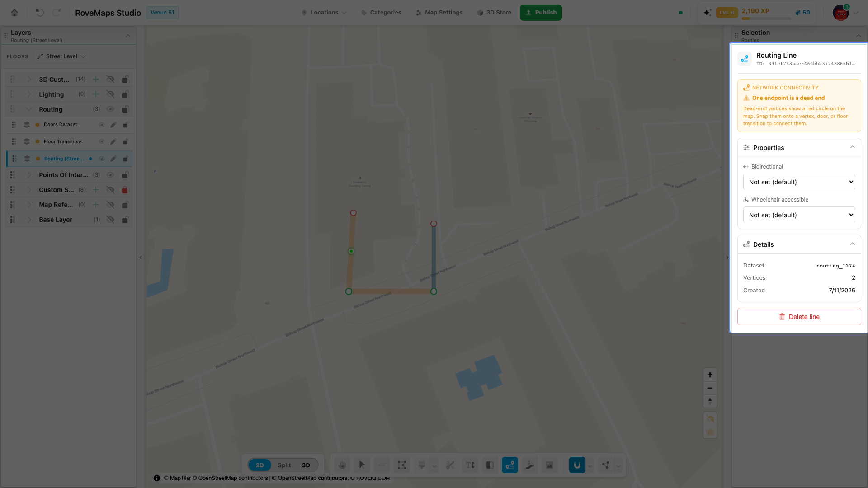Click the orange dot on Doors Dataset
Viewport: 868px width, 488px height.
[38, 125]
